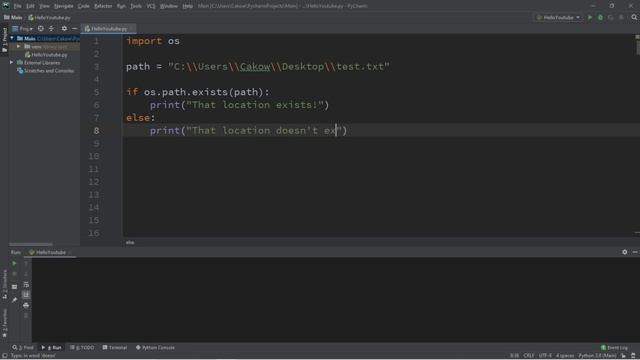Click the locate file target icon in Project panel
Screen dimensions: 640x360
coord(40,29)
